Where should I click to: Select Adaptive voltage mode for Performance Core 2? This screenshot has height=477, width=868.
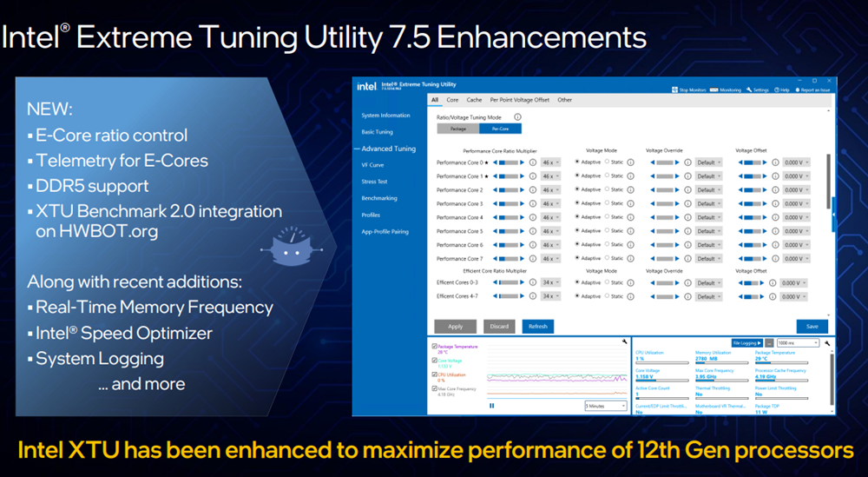577,189
